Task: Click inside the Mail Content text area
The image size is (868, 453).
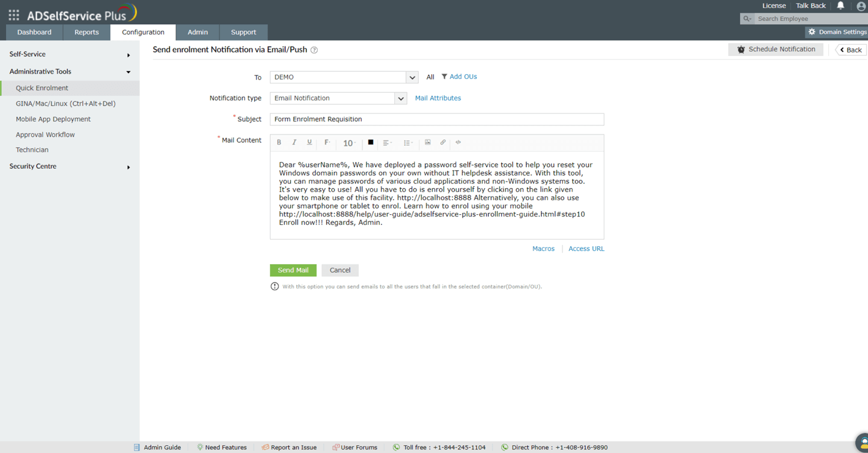Action: [x=437, y=195]
